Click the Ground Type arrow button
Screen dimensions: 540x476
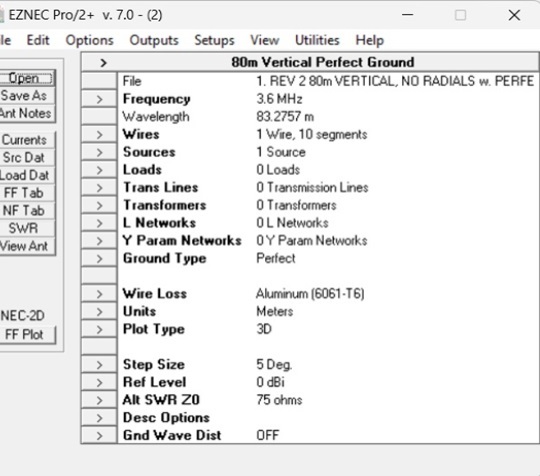[99, 259]
